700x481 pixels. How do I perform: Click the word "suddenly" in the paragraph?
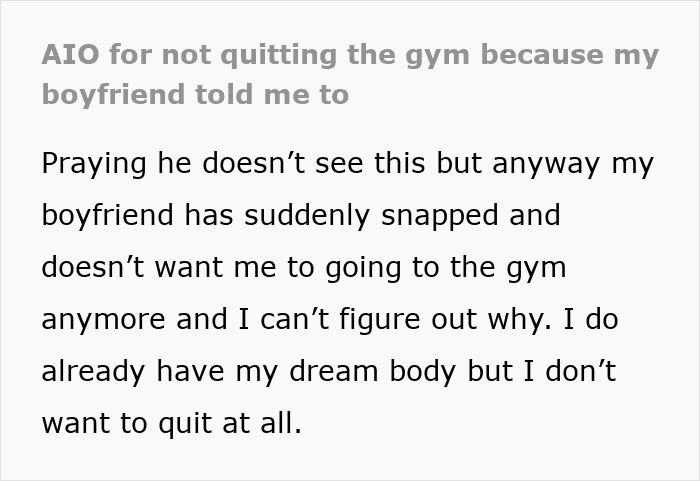click(x=307, y=215)
